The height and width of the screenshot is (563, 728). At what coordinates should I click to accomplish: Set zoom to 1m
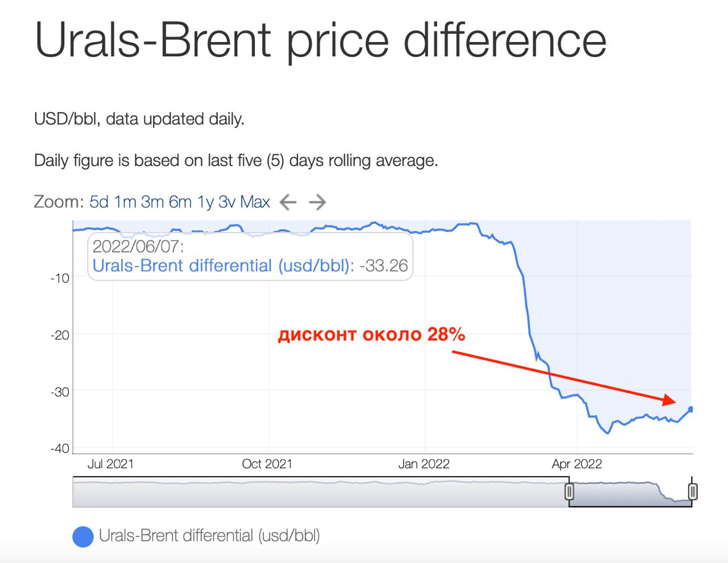125,202
